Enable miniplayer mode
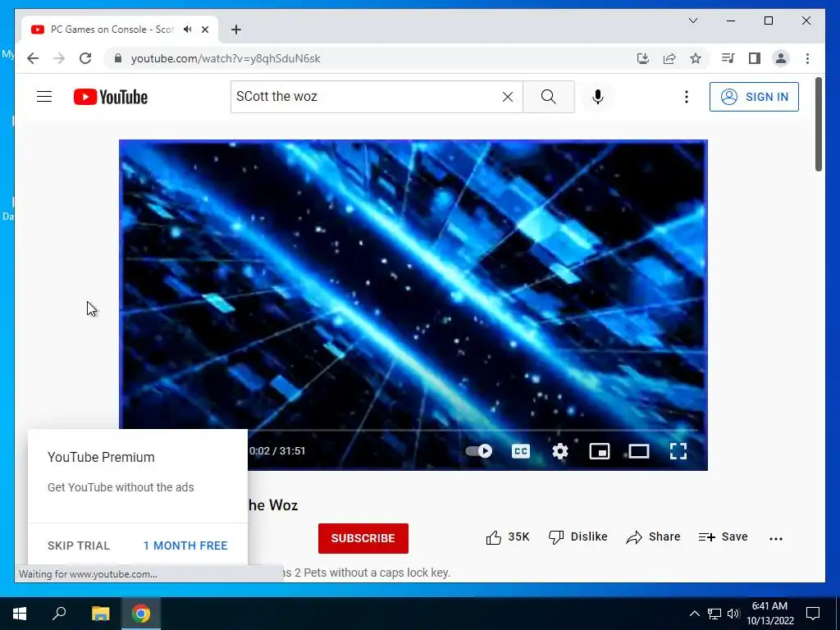840x630 pixels. point(600,451)
